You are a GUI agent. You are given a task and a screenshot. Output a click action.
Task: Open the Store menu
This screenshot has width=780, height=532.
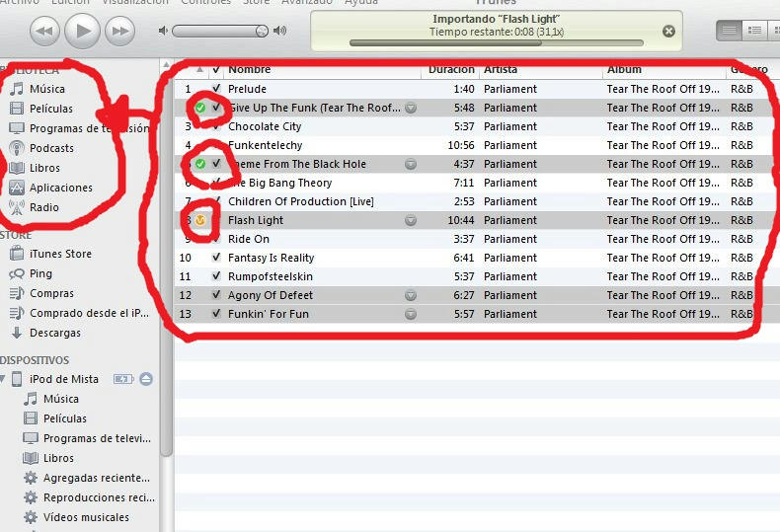pyautogui.click(x=256, y=3)
